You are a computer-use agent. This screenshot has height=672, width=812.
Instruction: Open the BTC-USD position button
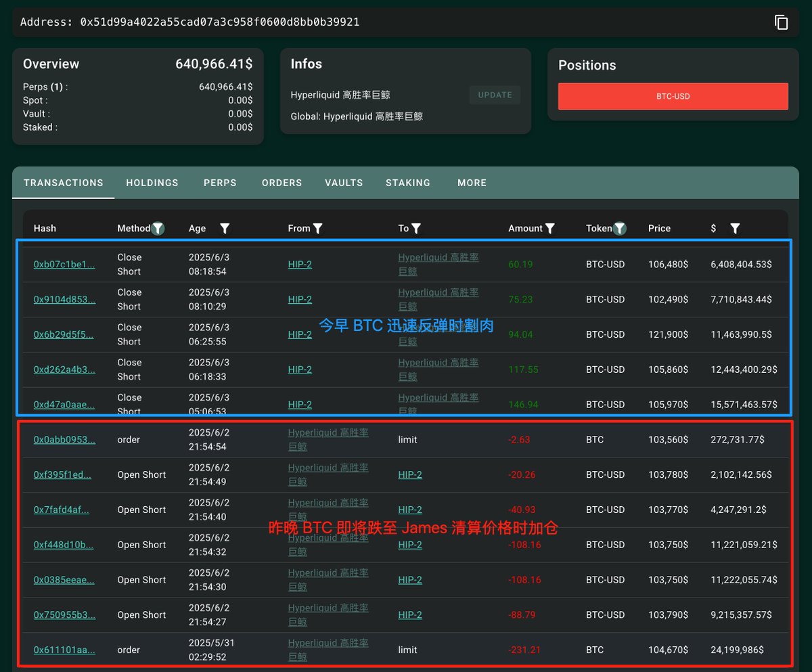[x=673, y=96]
